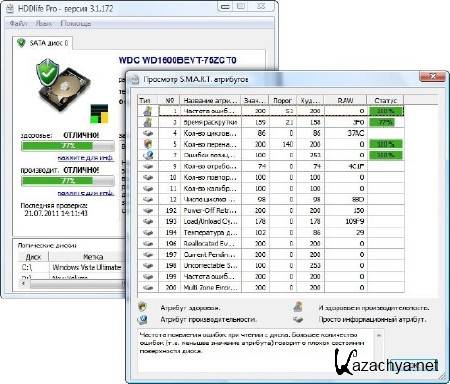This screenshot has height=384, width=450.
Task: Click the Диск column header in logical disks
Action: point(33,257)
